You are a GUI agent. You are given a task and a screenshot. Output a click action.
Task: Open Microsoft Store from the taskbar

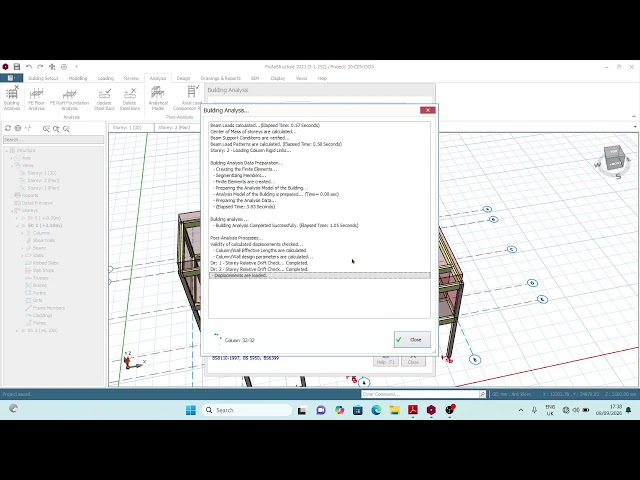point(358,410)
